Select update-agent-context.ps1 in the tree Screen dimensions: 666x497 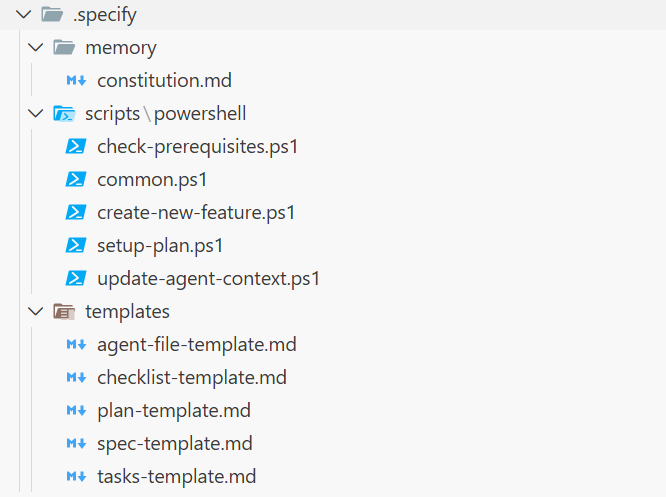point(208,279)
